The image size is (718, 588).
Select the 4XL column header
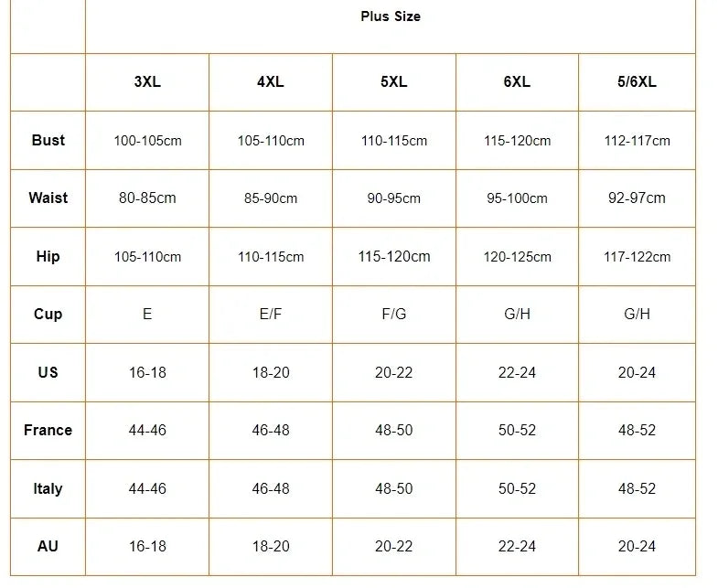pyautogui.click(x=271, y=81)
